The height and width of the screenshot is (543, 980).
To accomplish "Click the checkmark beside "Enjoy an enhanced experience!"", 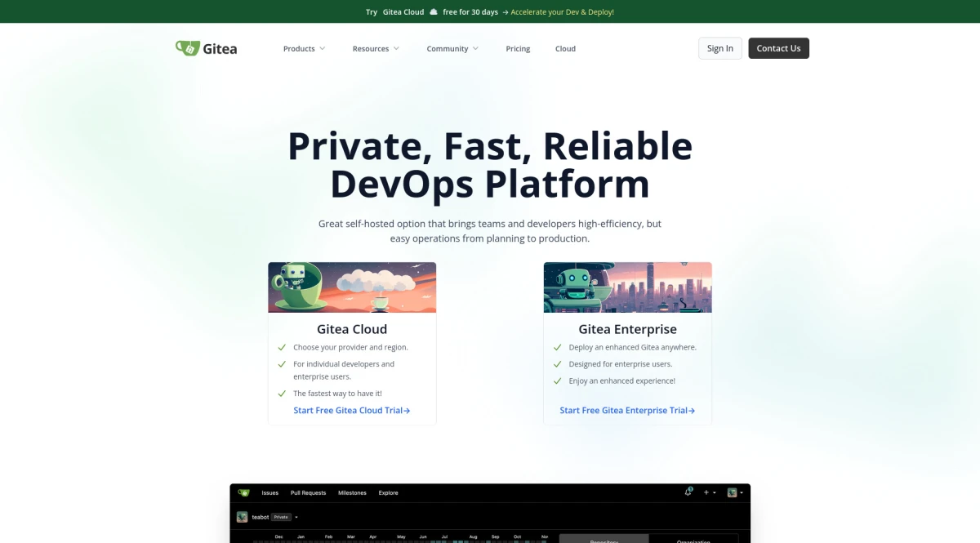I will click(x=558, y=381).
